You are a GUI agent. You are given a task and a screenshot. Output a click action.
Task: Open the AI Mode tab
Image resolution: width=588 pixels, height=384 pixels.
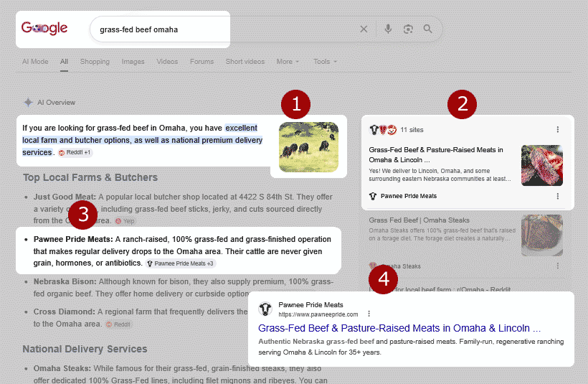35,62
